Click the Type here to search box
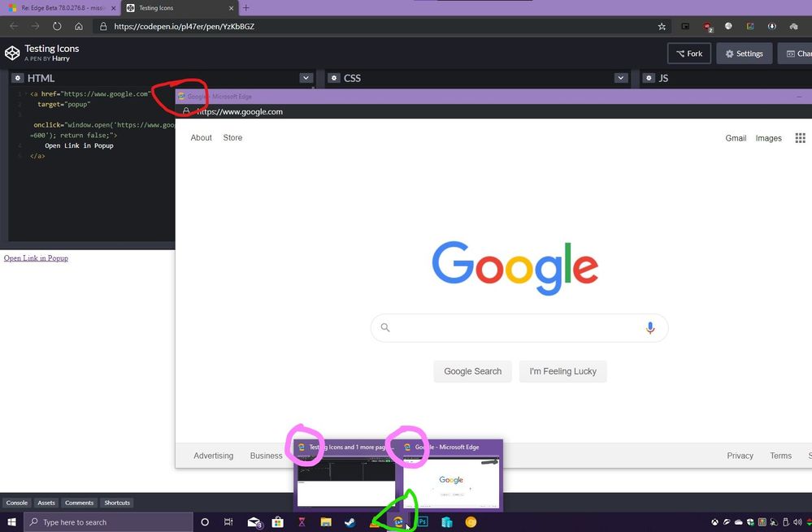 pos(109,522)
